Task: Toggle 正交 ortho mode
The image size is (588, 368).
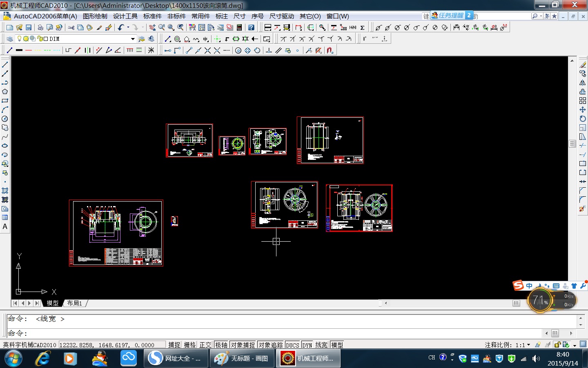Action: point(205,345)
